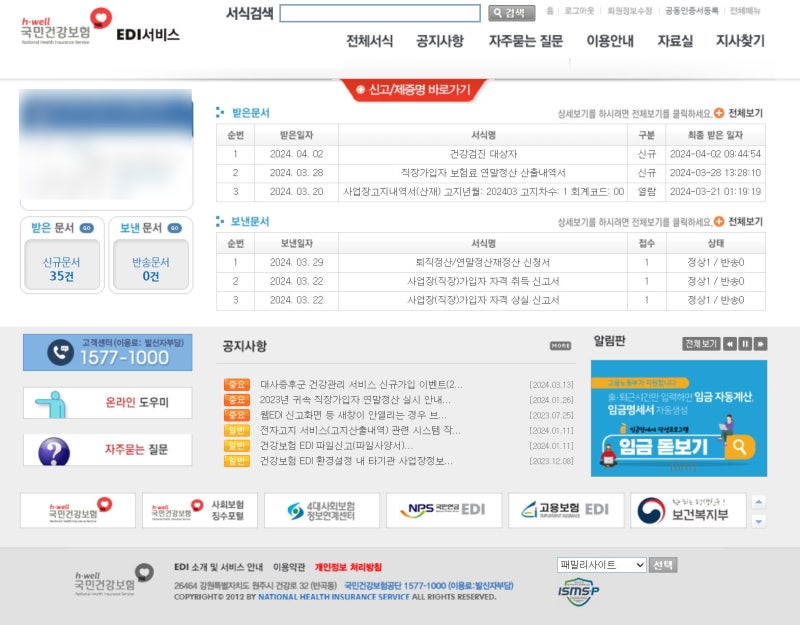Open 공지사항 menu

(440, 41)
